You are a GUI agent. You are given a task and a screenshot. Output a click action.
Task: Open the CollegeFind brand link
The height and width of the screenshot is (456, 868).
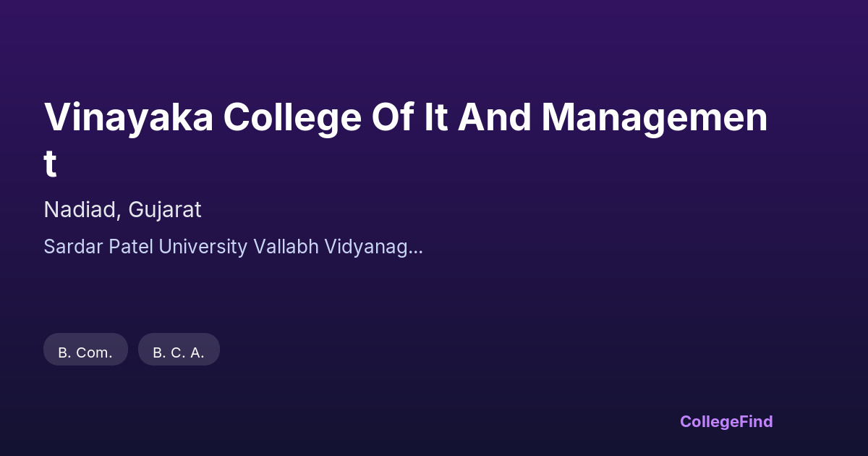coord(726,421)
